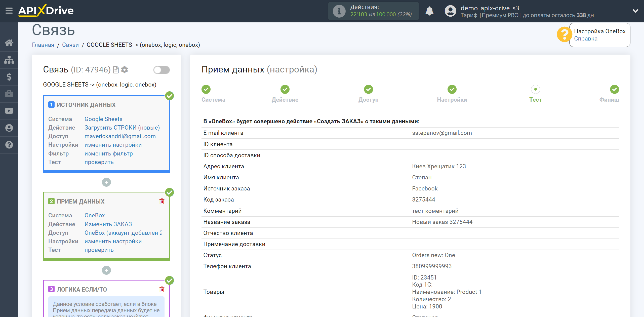Click изменить настройки in Прием данных block
The width and height of the screenshot is (644, 317).
point(113,242)
